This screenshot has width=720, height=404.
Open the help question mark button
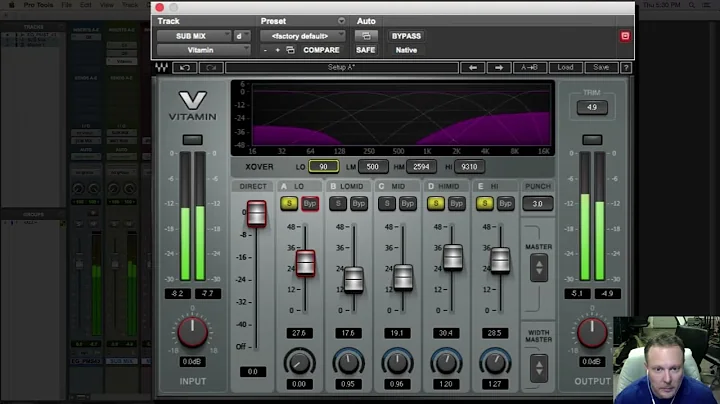(625, 67)
